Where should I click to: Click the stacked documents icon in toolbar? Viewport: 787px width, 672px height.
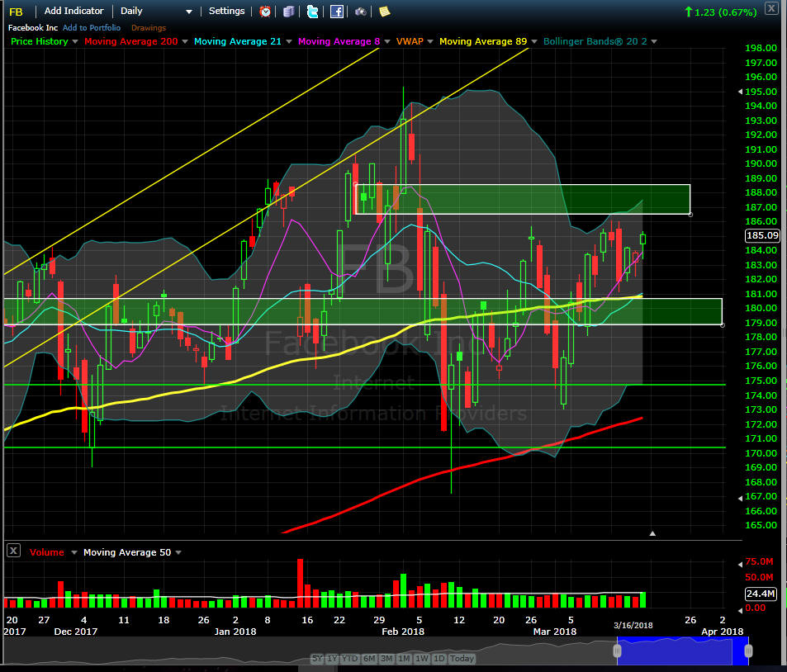pos(288,12)
